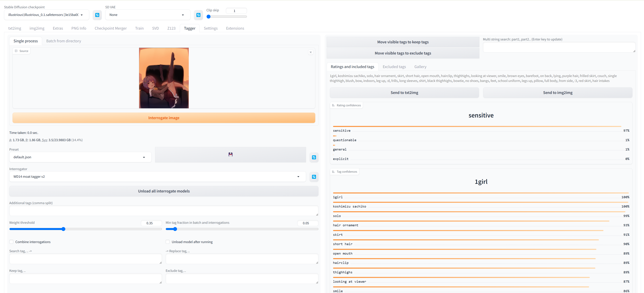Click Weight threshold value field 0.35
The width and height of the screenshot is (644, 293).
click(151, 223)
